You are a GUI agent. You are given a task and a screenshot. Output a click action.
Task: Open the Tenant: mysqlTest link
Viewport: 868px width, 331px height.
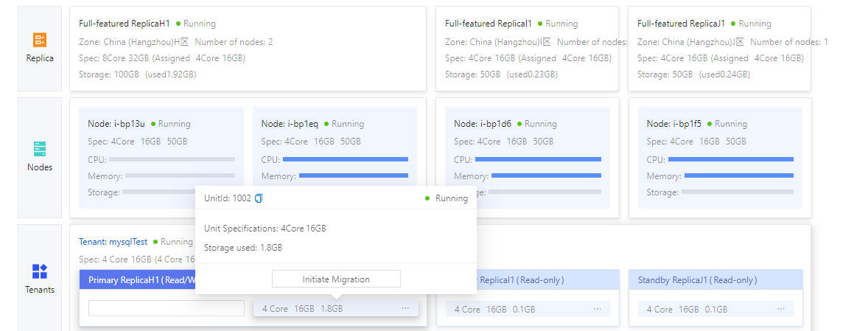[x=113, y=242]
